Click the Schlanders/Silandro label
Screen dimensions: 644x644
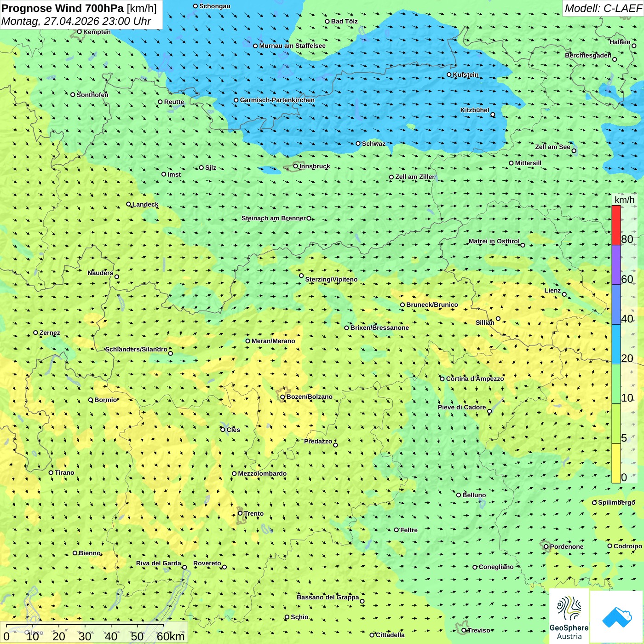click(x=136, y=349)
